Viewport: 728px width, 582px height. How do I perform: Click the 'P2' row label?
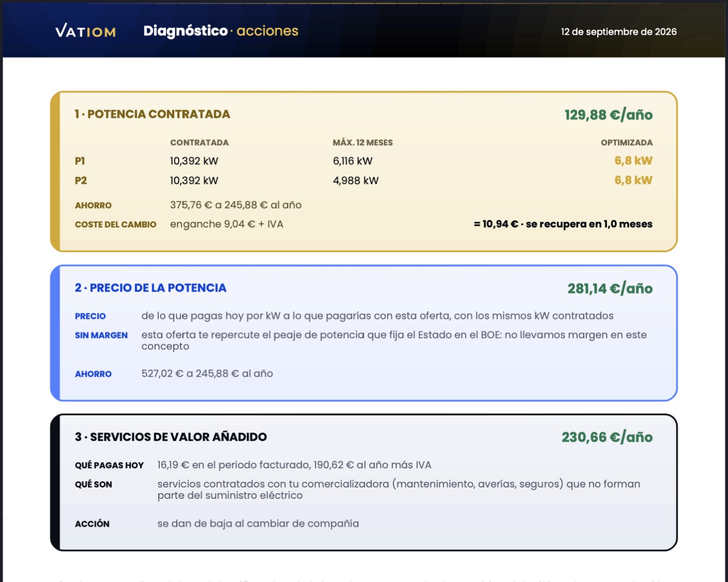pos(81,181)
